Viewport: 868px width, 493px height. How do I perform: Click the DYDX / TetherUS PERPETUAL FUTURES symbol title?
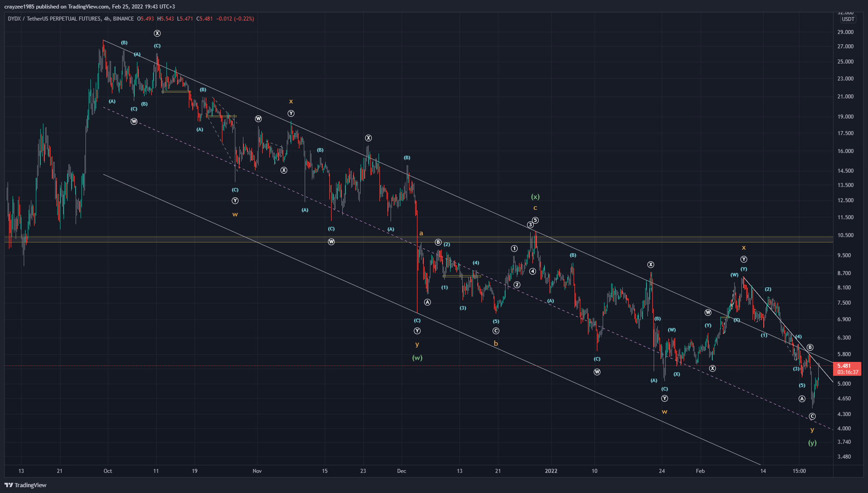click(54, 19)
